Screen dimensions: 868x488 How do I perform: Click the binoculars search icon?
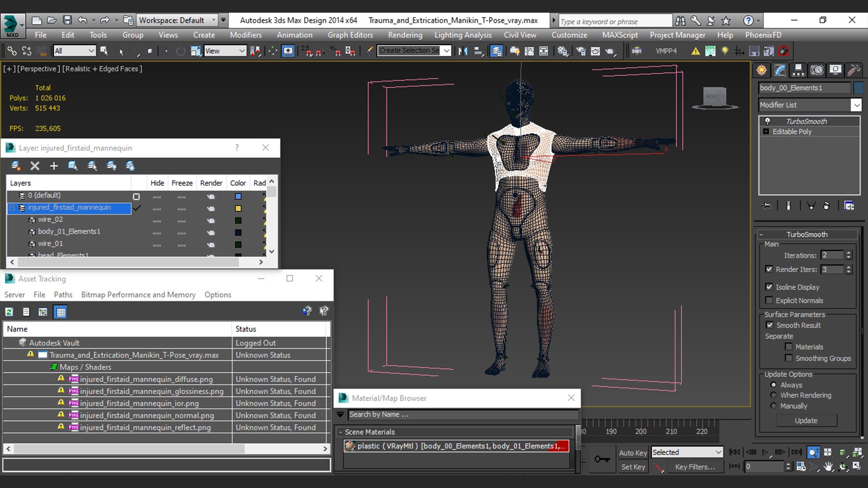click(x=680, y=20)
